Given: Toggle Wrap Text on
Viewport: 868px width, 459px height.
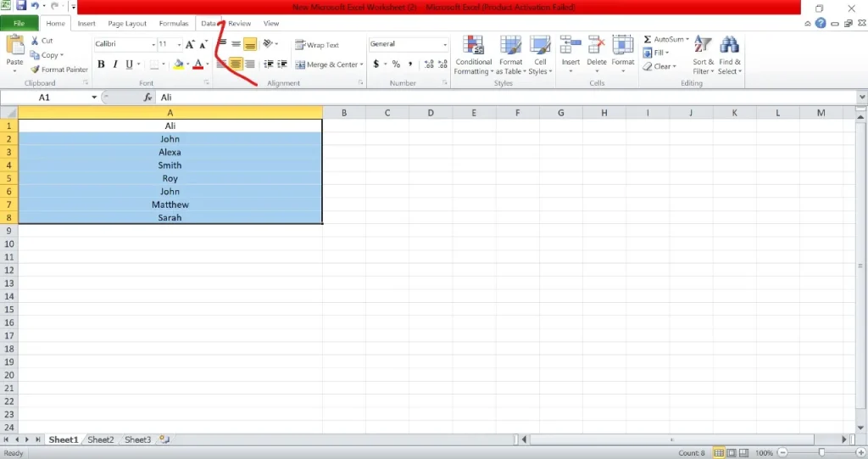Looking at the screenshot, I should [317, 45].
